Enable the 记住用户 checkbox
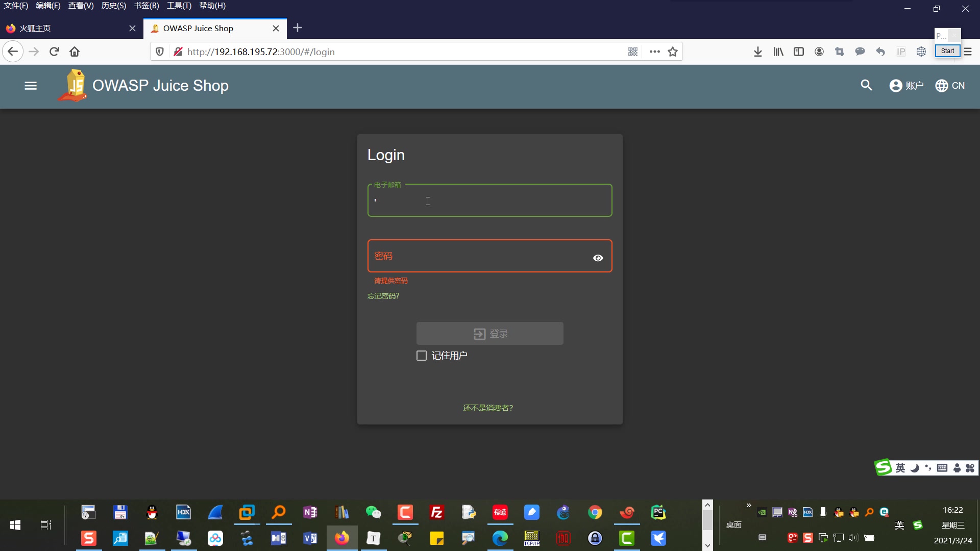This screenshot has height=551, width=980. click(x=421, y=355)
